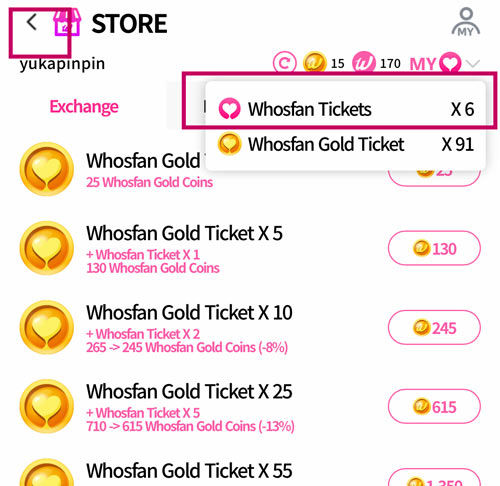Tap the Gold Ticket X 10 coin image

pyautogui.click(x=47, y=327)
